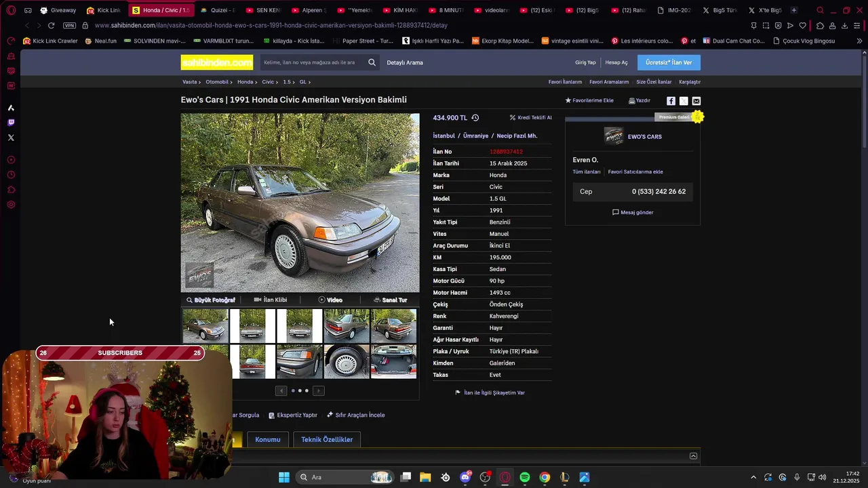Open Detaylı Arama link
The width and height of the screenshot is (868, 488).
[405, 62]
